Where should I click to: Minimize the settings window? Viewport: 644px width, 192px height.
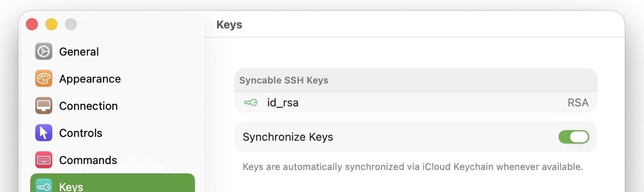coord(51,24)
